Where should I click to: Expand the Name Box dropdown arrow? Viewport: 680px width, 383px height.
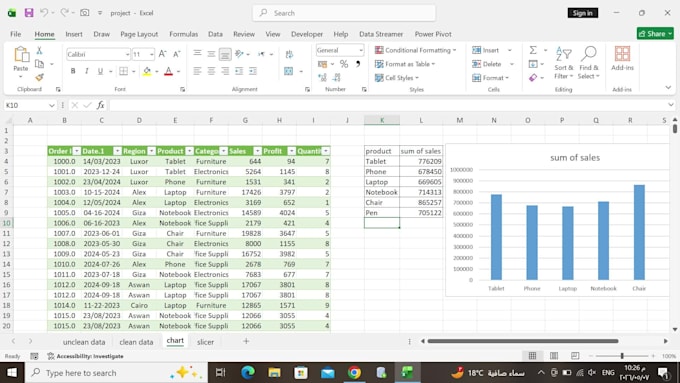pyautogui.click(x=52, y=105)
